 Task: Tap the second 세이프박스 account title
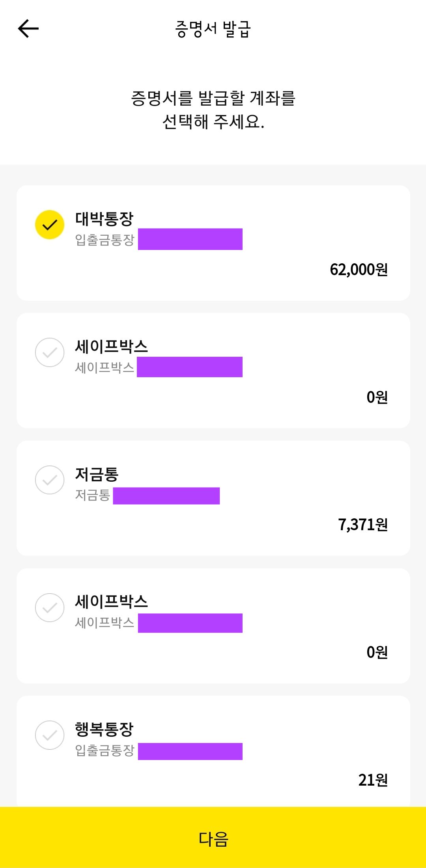112,602
